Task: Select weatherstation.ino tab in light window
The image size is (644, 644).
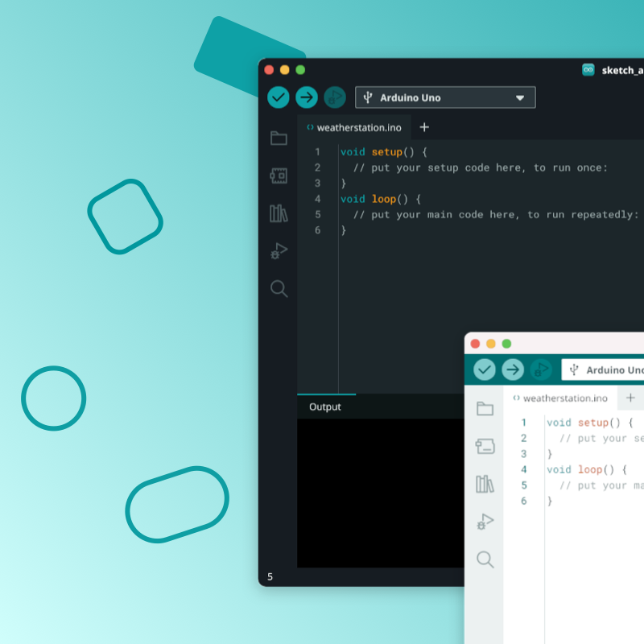Action: pos(560,398)
